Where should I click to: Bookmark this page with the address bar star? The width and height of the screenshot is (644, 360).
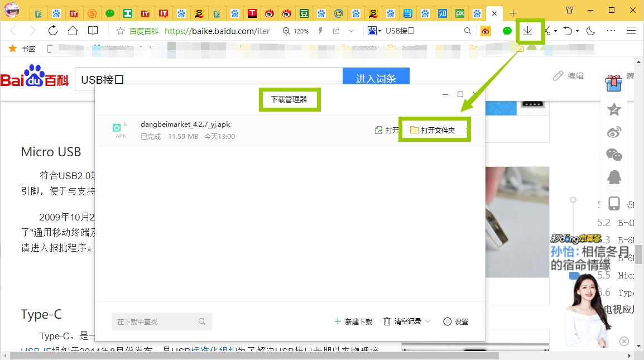tap(121, 31)
